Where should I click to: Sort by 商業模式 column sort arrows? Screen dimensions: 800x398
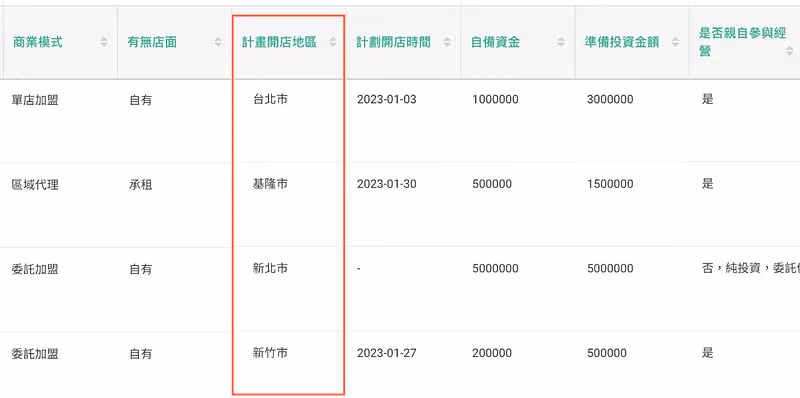pos(104,43)
